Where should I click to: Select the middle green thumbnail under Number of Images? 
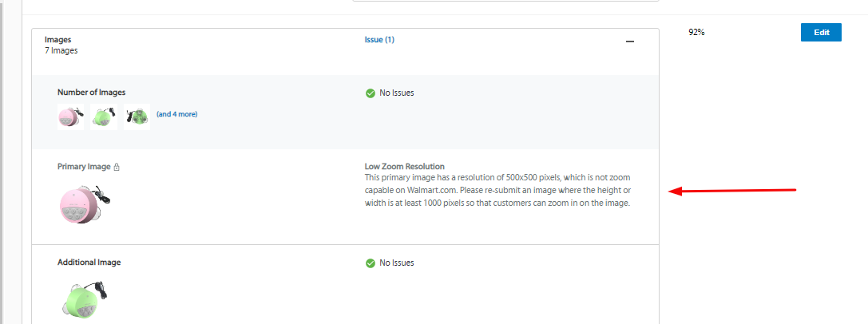(103, 117)
